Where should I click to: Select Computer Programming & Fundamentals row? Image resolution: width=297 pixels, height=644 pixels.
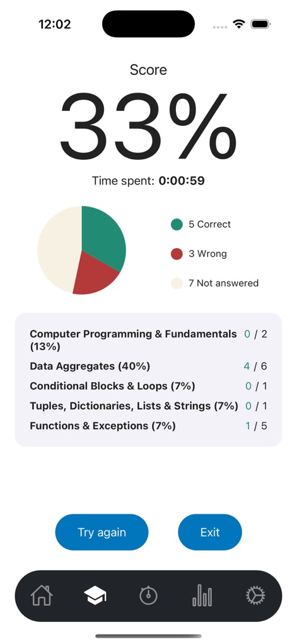(x=149, y=340)
